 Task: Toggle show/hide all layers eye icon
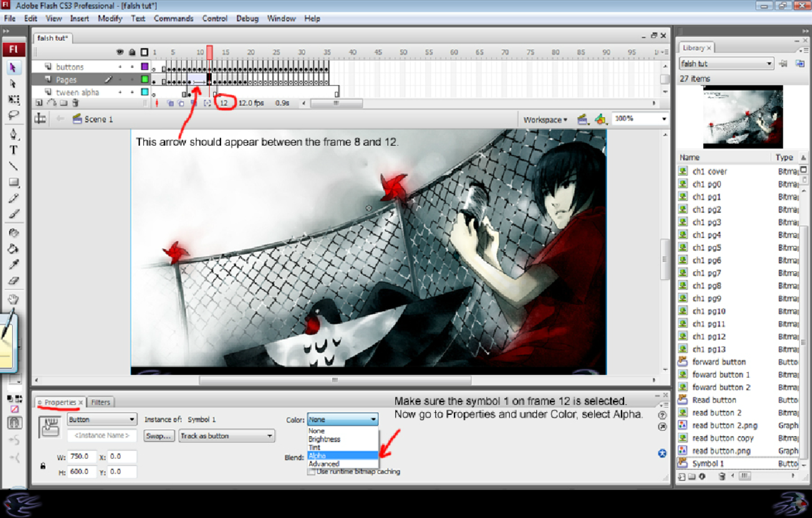(120, 52)
